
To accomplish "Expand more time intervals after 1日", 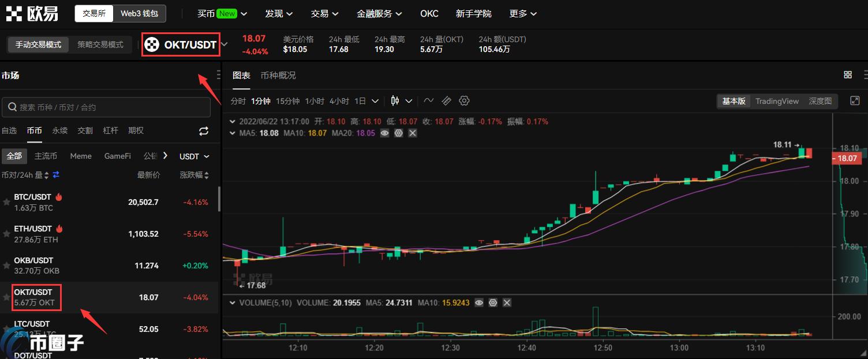I will [375, 101].
